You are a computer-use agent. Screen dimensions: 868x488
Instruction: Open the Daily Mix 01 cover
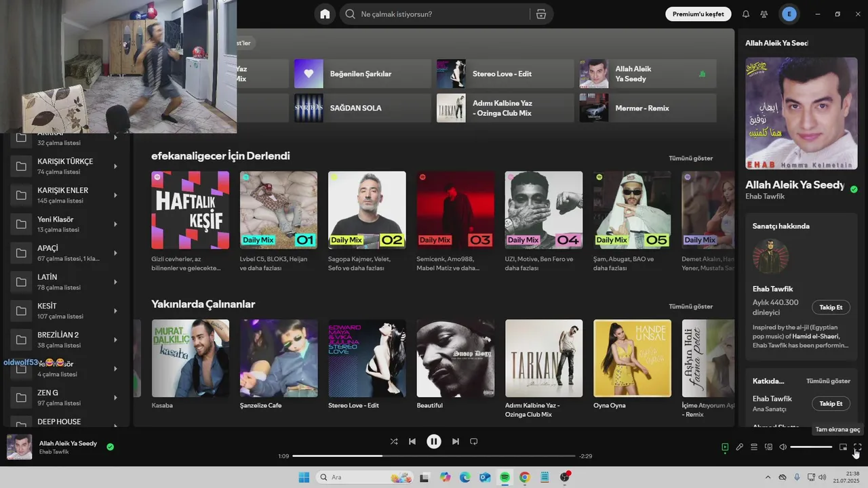[x=279, y=210]
